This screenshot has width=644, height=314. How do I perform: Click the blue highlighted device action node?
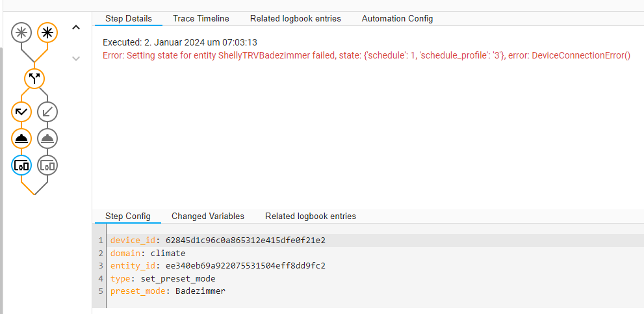pos(21,165)
